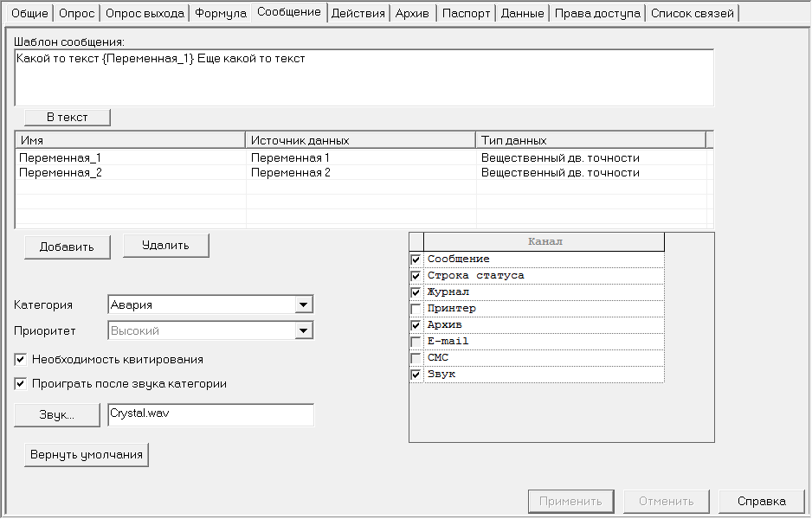Screen dimensions: 812x519
Task: Uncheck the Звук channel checkbox
Action: (x=416, y=375)
